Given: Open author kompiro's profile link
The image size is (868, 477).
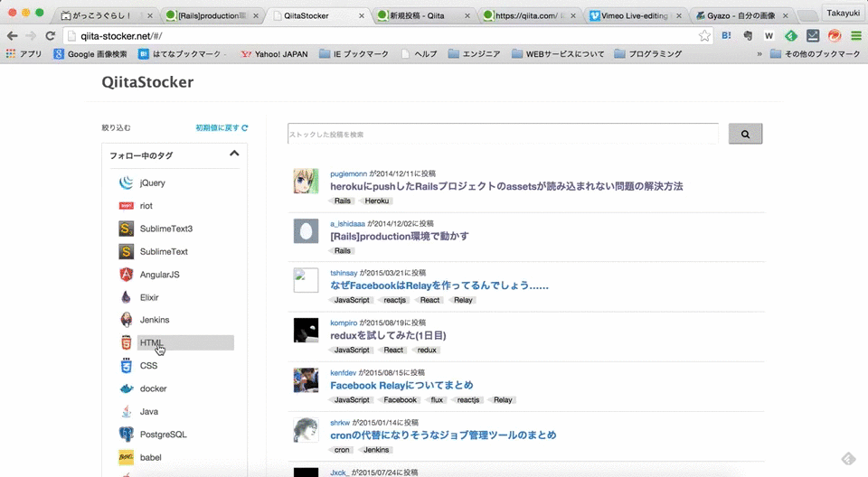Looking at the screenshot, I should [x=344, y=323].
